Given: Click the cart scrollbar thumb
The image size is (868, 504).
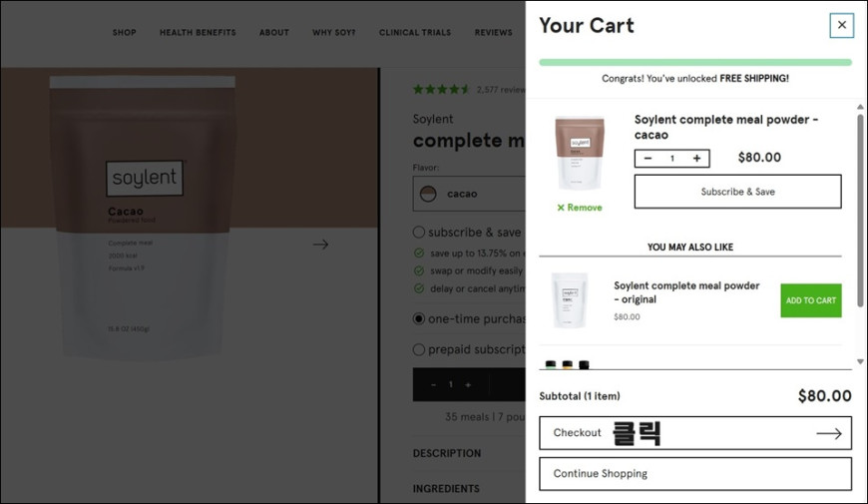Looking at the screenshot, I should click(860, 211).
